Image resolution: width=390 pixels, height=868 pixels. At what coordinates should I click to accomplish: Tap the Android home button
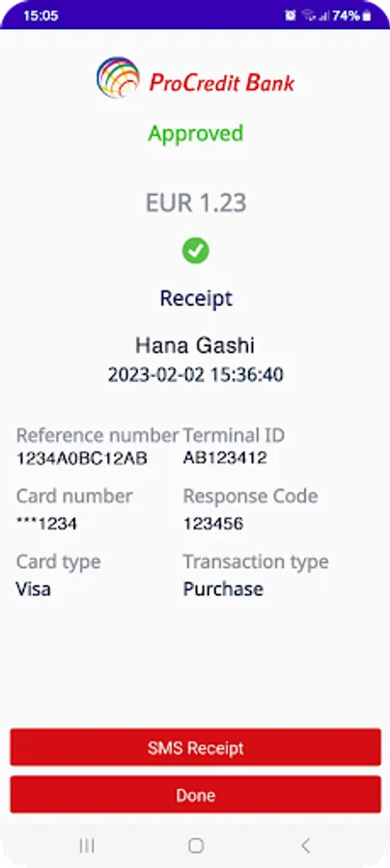click(x=196, y=845)
